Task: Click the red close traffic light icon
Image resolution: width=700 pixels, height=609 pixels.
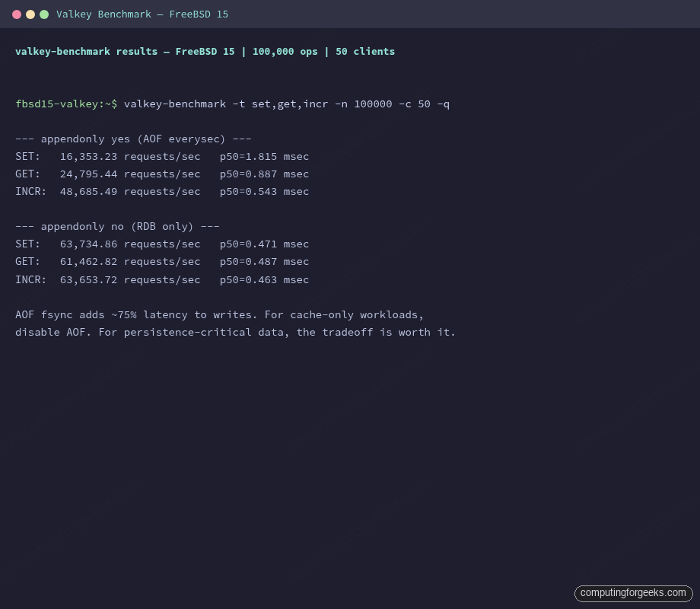Action: [17, 14]
